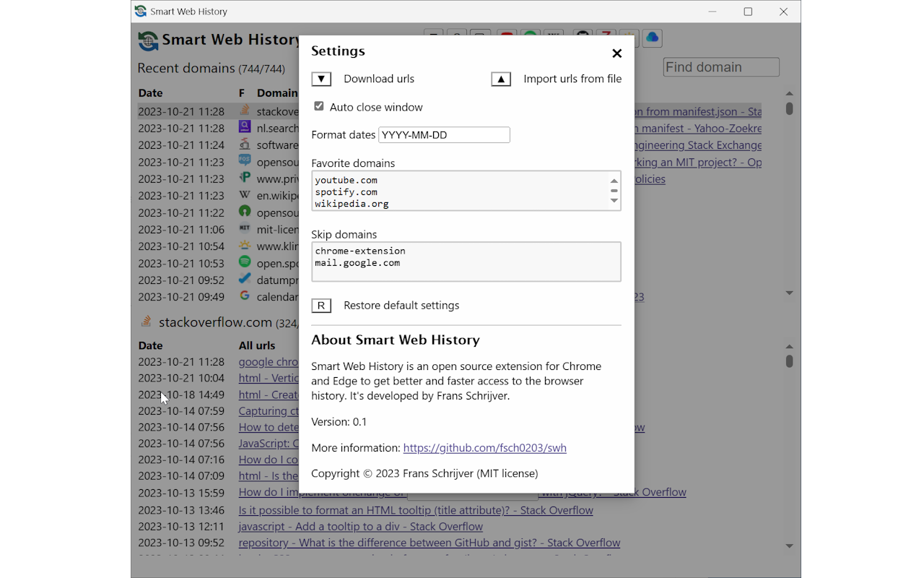Open the 'Capturing ct' link dated 2023-10-14 07:59
The image size is (924, 578).
[x=269, y=411]
